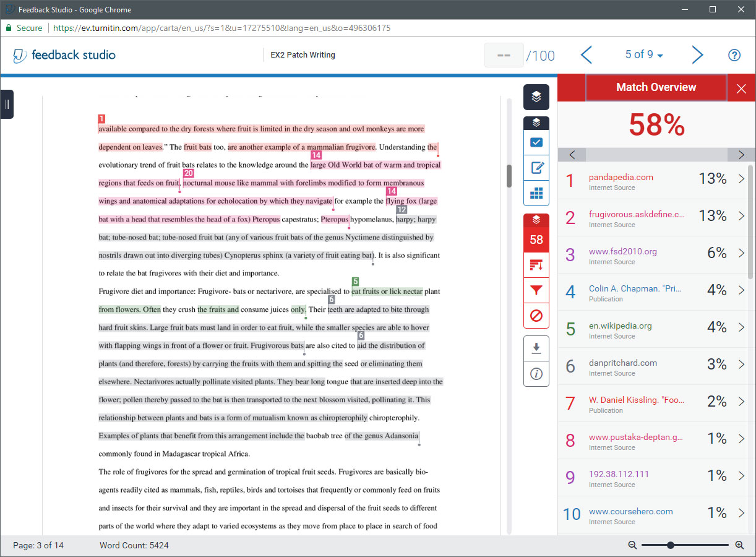
Task: Expand the W. Daniel Kissling match arrow
Action: click(742, 402)
